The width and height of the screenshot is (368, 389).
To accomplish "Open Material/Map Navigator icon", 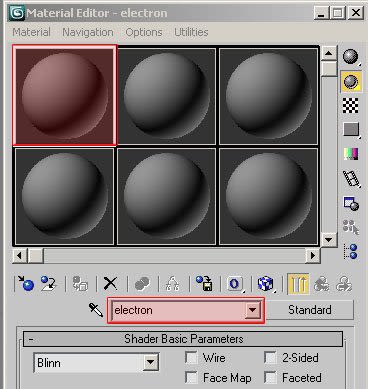I will (x=351, y=251).
